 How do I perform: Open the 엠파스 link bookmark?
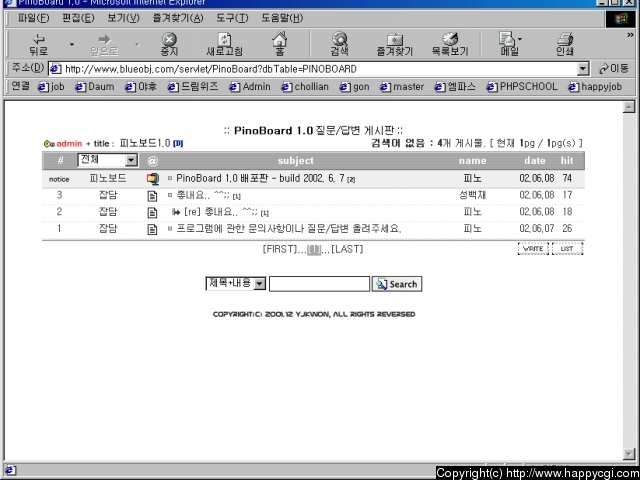pyautogui.click(x=455, y=87)
